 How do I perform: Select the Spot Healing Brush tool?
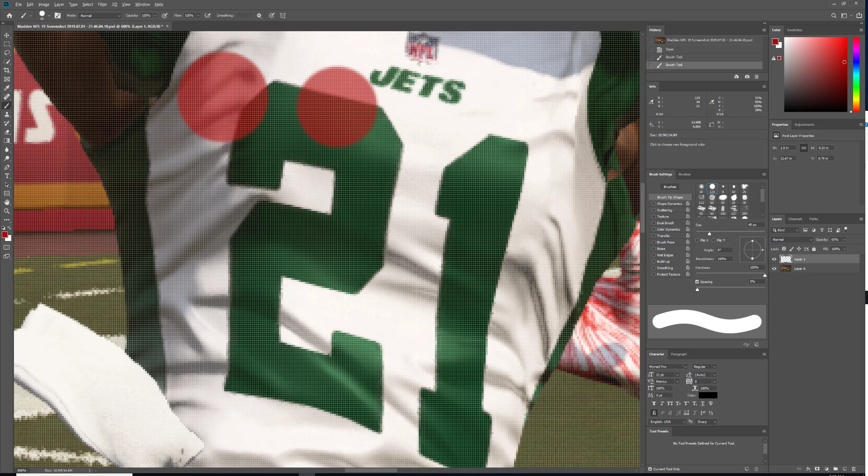pyautogui.click(x=7, y=97)
